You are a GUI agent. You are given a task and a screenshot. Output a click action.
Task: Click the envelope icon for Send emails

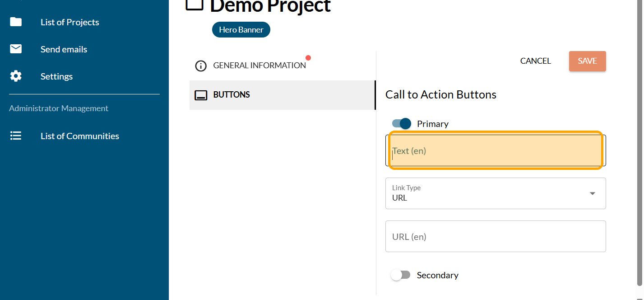16,49
